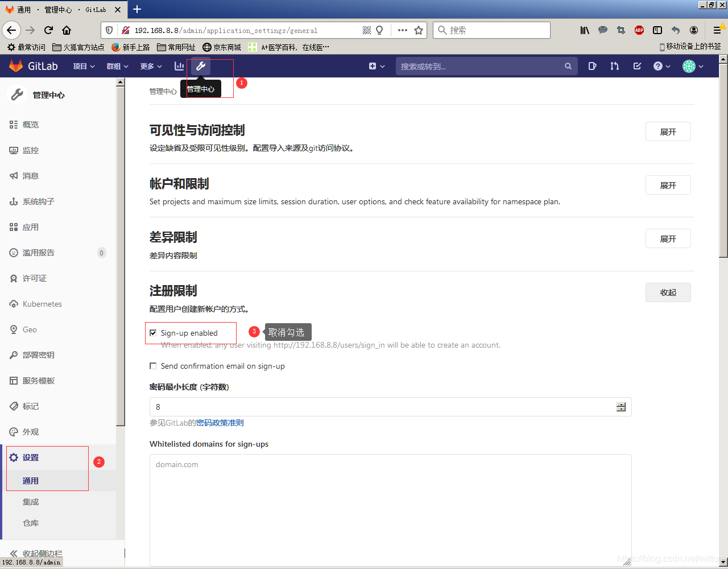Open the Firefox account icon
Screen dimensions: 728x569
coord(694,30)
